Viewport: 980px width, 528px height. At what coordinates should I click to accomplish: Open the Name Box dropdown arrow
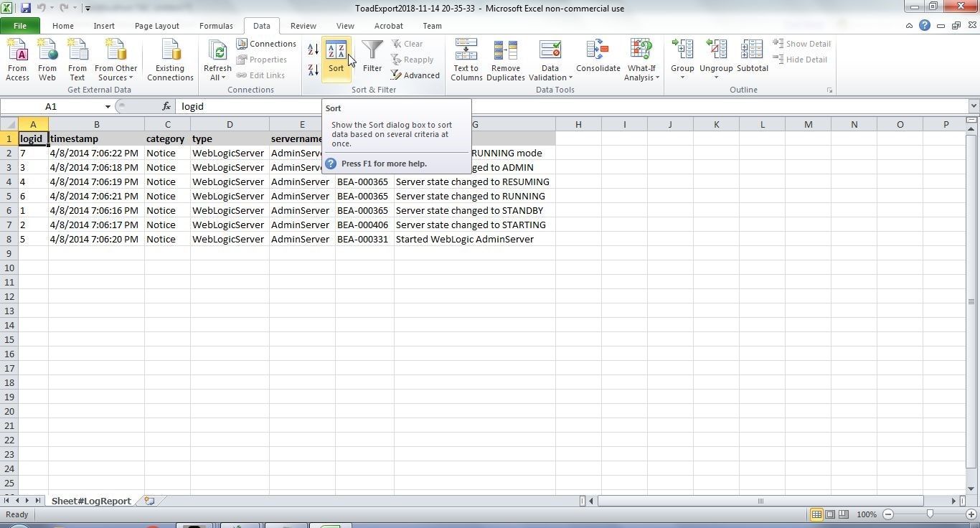(108, 106)
